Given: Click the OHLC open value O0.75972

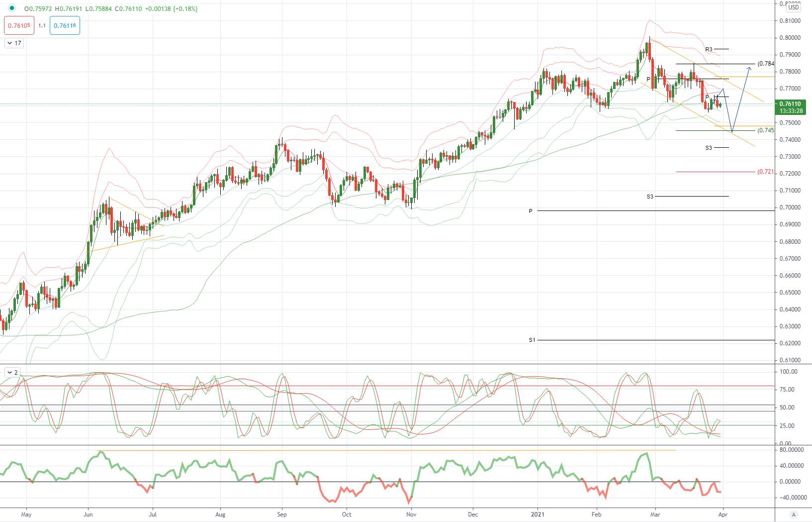Looking at the screenshot, I should [x=38, y=8].
